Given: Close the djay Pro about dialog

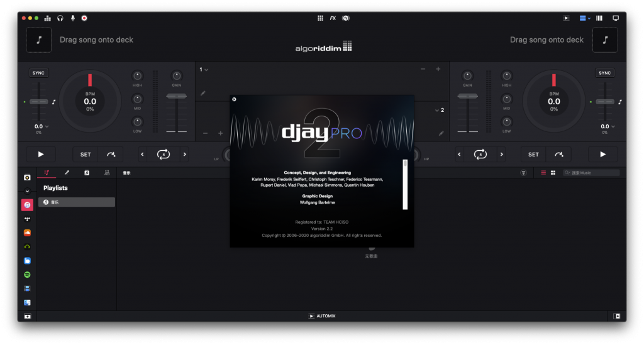Looking at the screenshot, I should tap(234, 99).
